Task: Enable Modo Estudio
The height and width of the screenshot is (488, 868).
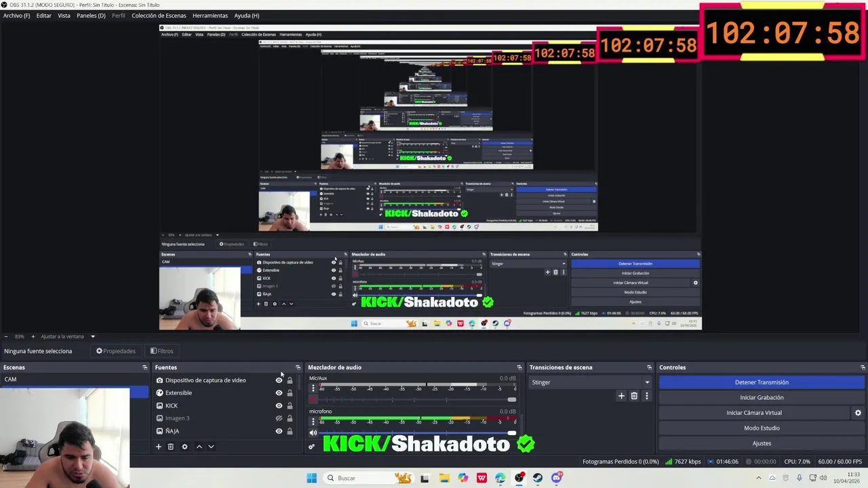Action: tap(762, 428)
